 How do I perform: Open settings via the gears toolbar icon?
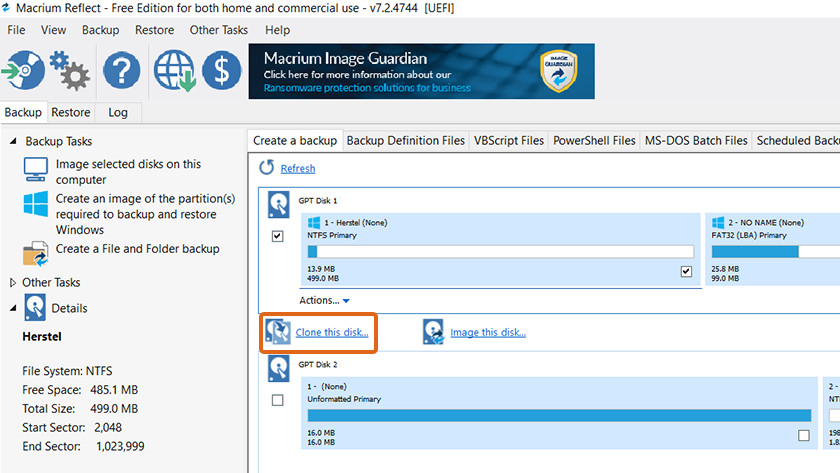[70, 70]
